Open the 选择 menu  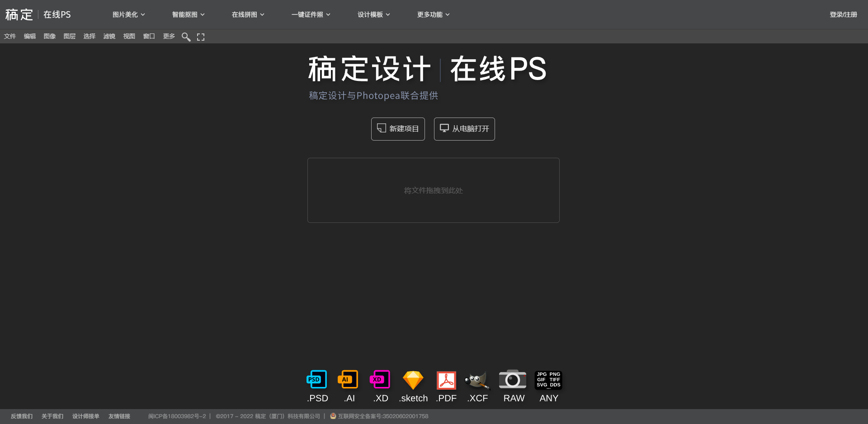click(x=90, y=36)
